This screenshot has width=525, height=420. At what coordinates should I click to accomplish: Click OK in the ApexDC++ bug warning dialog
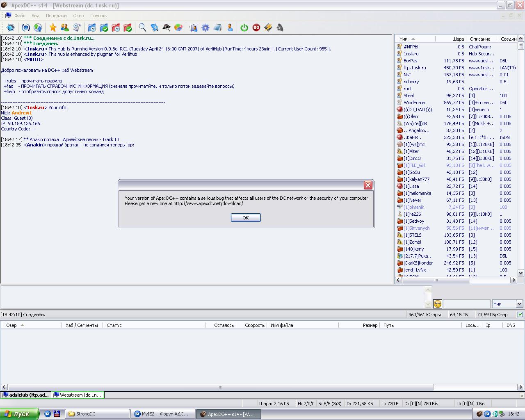pos(246,218)
